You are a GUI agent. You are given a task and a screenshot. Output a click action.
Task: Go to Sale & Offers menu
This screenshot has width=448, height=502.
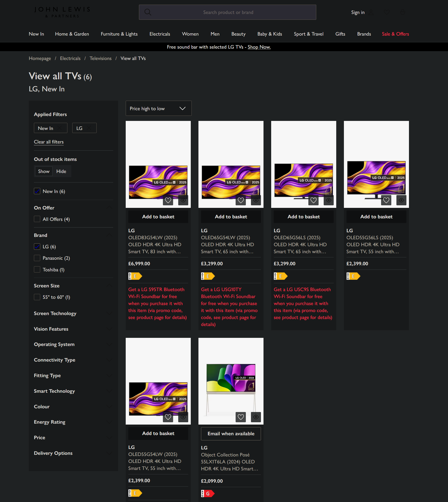(x=395, y=34)
